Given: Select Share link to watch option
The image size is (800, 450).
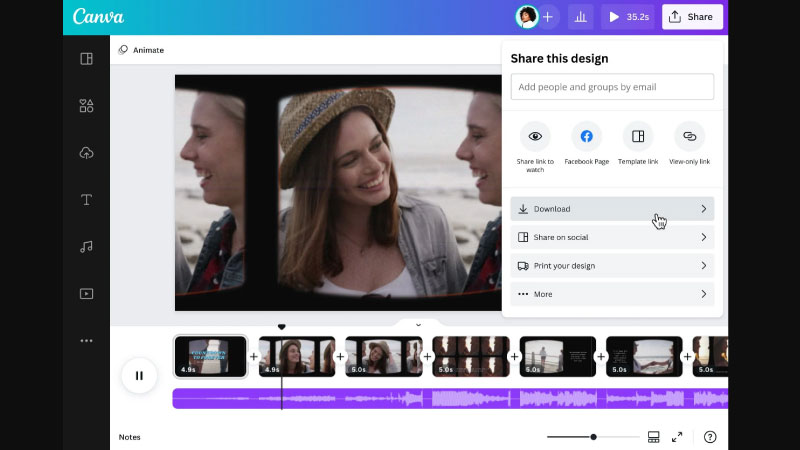Looking at the screenshot, I should (x=535, y=147).
